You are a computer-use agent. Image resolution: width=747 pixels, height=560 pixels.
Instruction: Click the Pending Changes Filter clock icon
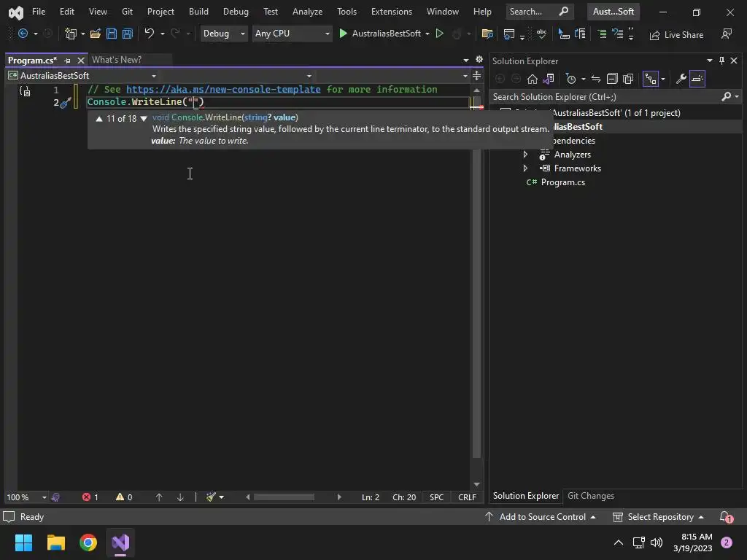(570, 79)
